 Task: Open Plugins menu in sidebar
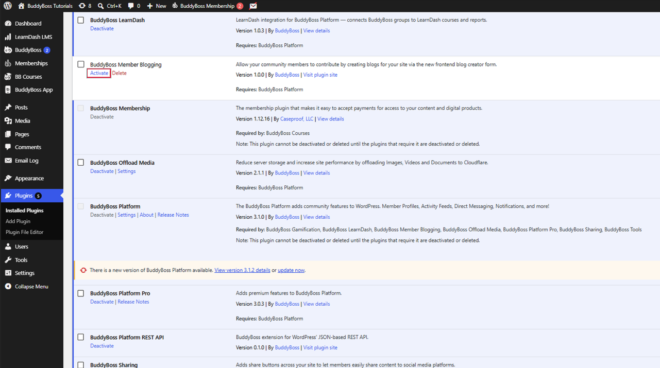[x=32, y=196]
